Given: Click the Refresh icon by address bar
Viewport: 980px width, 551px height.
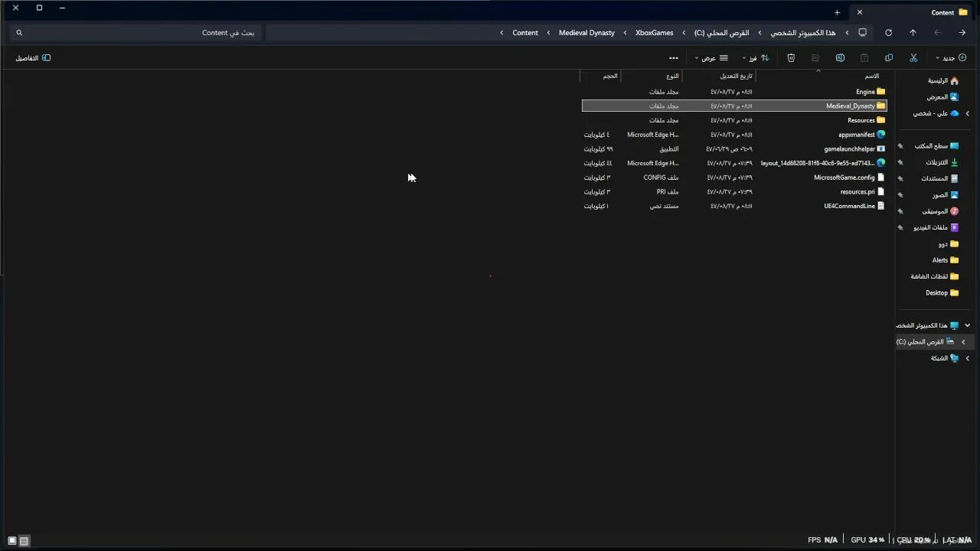Looking at the screenshot, I should click(x=888, y=33).
